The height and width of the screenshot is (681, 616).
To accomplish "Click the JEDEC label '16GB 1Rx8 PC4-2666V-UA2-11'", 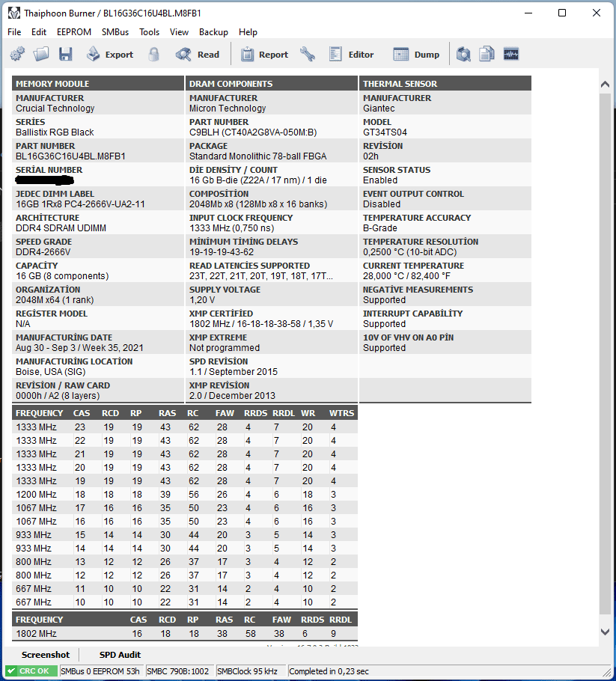I will 80,204.
